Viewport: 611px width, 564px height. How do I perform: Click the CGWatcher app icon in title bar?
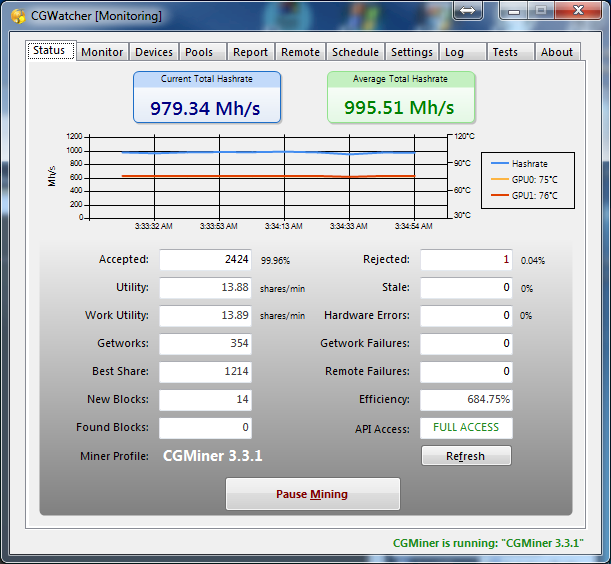(x=18, y=16)
